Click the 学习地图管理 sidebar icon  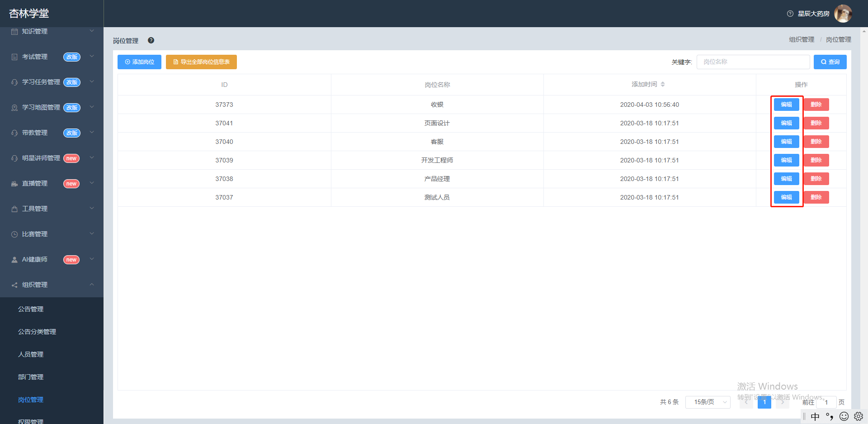click(14, 108)
